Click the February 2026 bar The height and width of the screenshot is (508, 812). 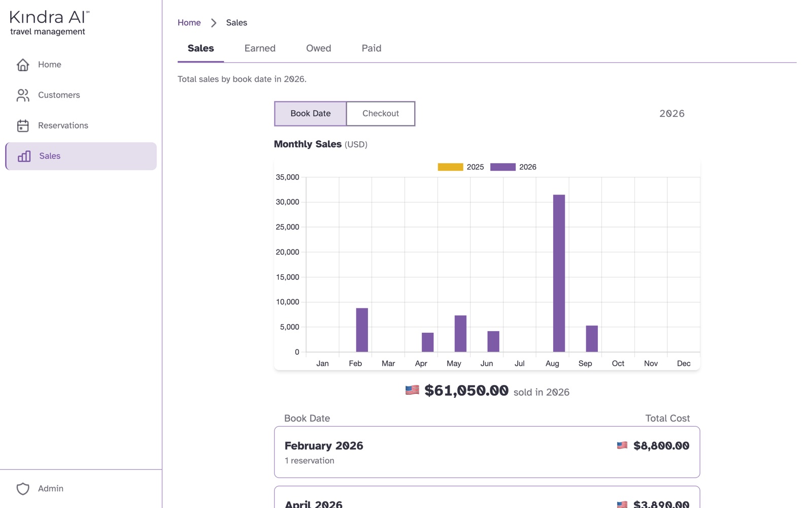(362, 330)
